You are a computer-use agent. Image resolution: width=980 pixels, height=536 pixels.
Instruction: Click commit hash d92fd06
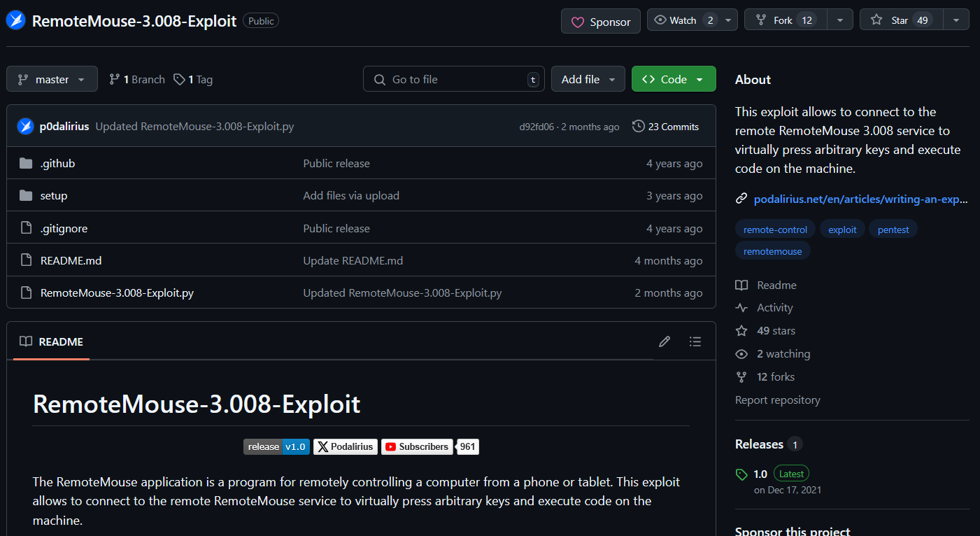pos(537,127)
